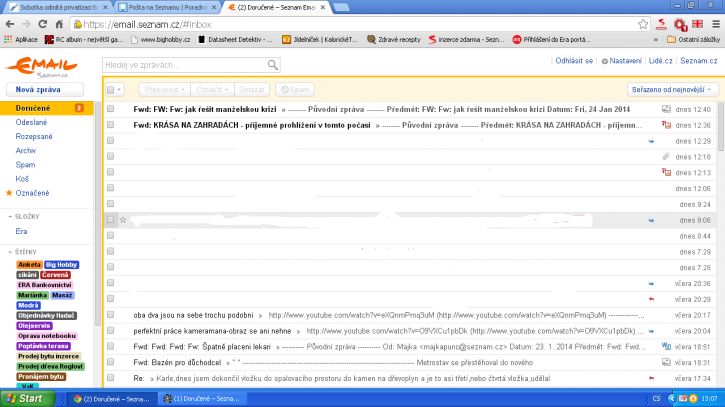Open the Odeslané folder
This screenshot has width=725, height=407.
pyautogui.click(x=31, y=122)
